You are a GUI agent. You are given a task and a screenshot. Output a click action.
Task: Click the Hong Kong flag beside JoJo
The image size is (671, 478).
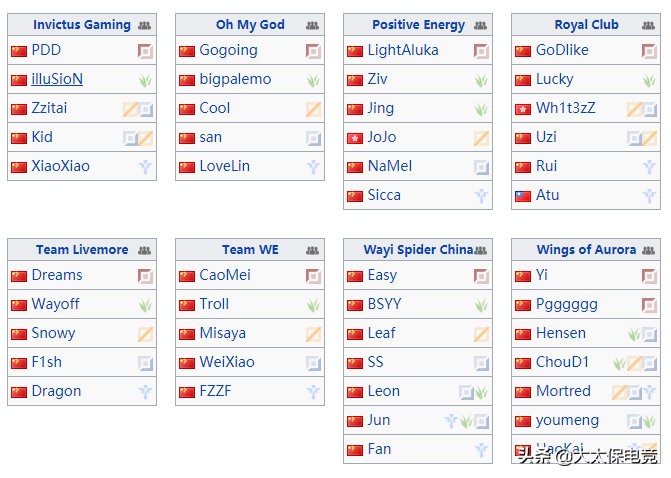(355, 139)
